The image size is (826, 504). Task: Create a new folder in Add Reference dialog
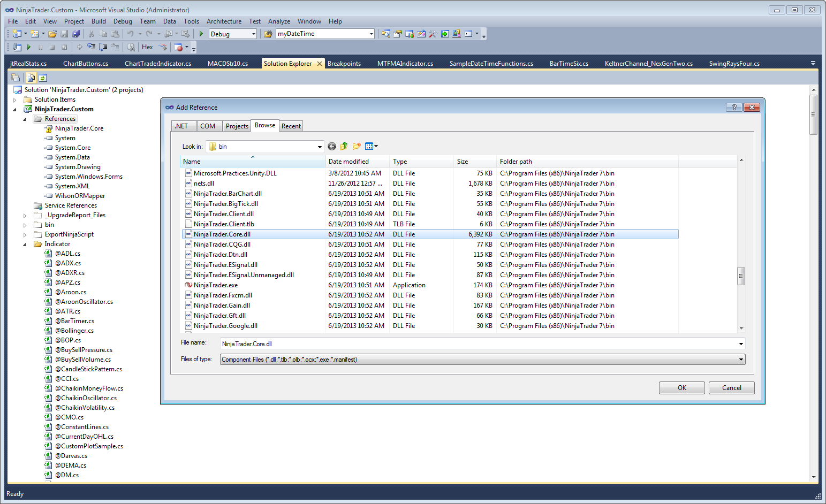coord(357,146)
